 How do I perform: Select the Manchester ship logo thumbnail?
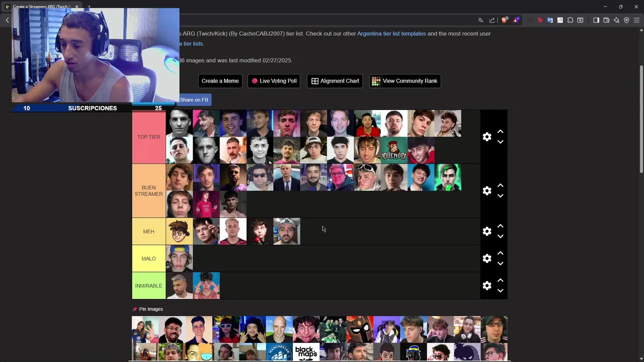pyautogui.click(x=279, y=352)
